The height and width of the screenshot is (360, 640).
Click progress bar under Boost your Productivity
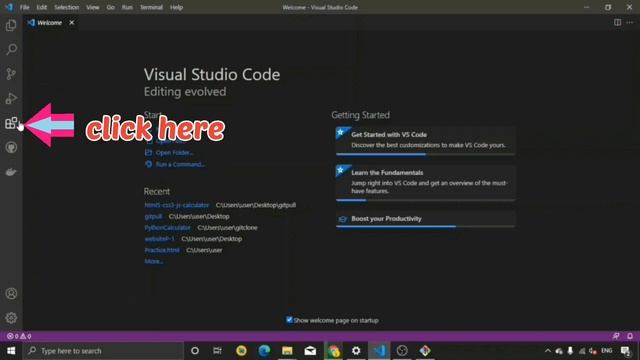(x=425, y=226)
